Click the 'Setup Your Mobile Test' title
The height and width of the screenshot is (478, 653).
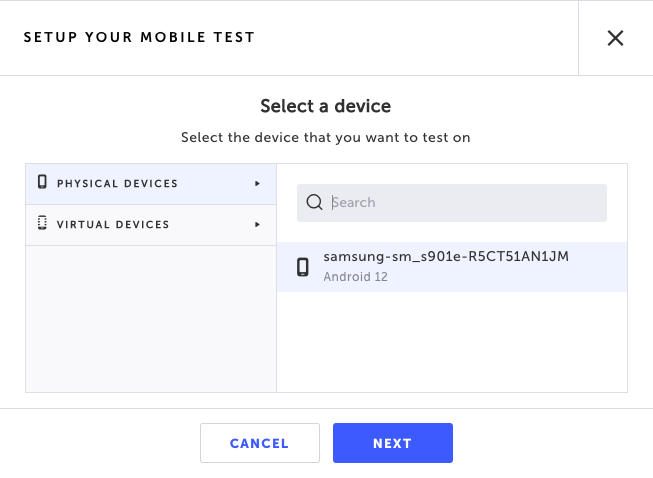coord(139,38)
